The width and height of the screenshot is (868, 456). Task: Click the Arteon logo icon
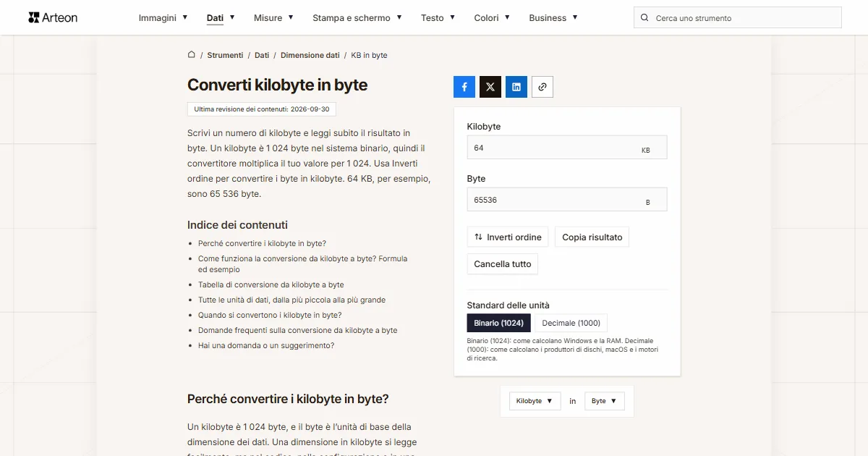[x=34, y=17]
